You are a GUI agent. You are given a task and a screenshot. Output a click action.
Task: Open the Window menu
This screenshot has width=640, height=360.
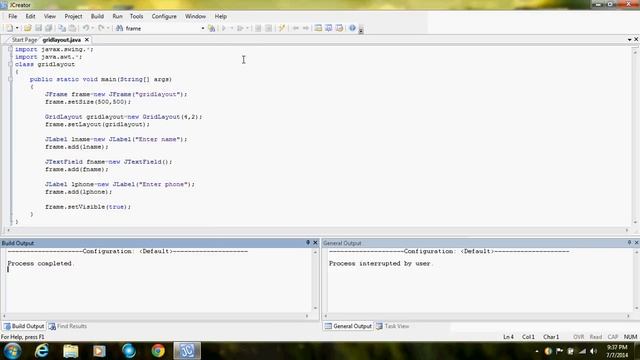[195, 16]
